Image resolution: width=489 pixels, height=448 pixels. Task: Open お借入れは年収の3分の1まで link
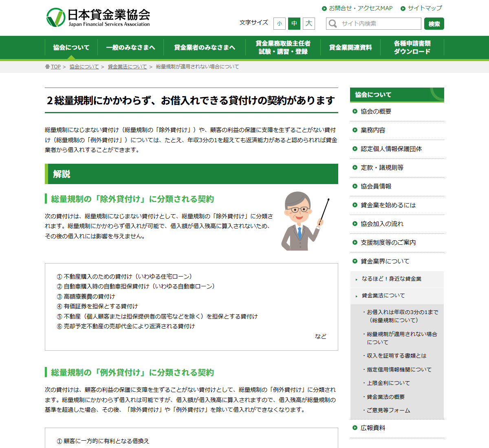click(x=401, y=316)
